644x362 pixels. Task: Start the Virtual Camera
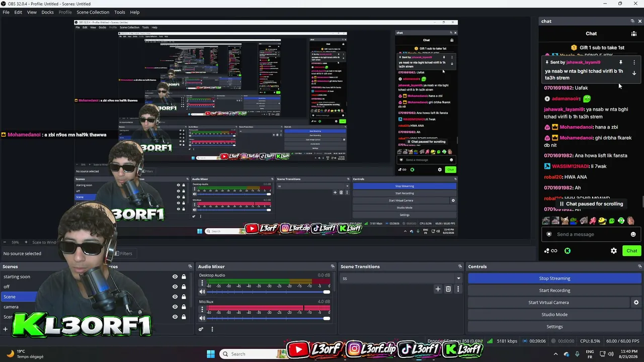pos(548,303)
